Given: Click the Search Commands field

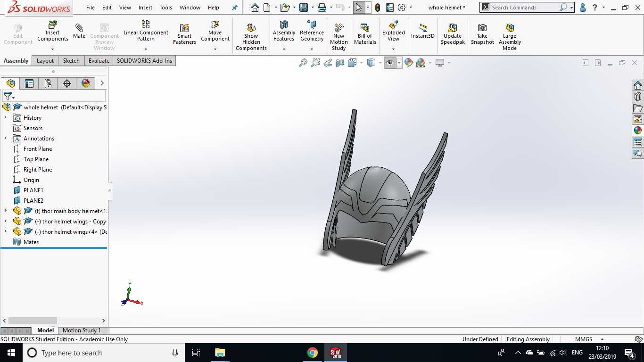Looking at the screenshot, I should [x=524, y=8].
